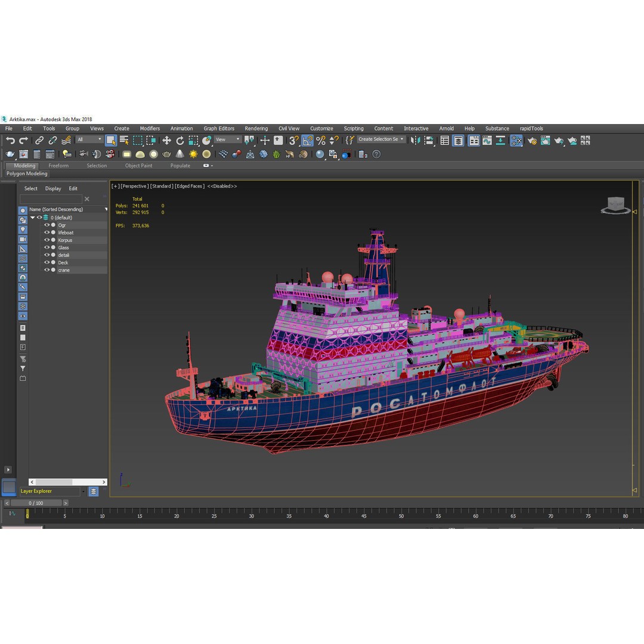This screenshot has width=644, height=644.
Task: Open the File menu
Action: [8, 129]
